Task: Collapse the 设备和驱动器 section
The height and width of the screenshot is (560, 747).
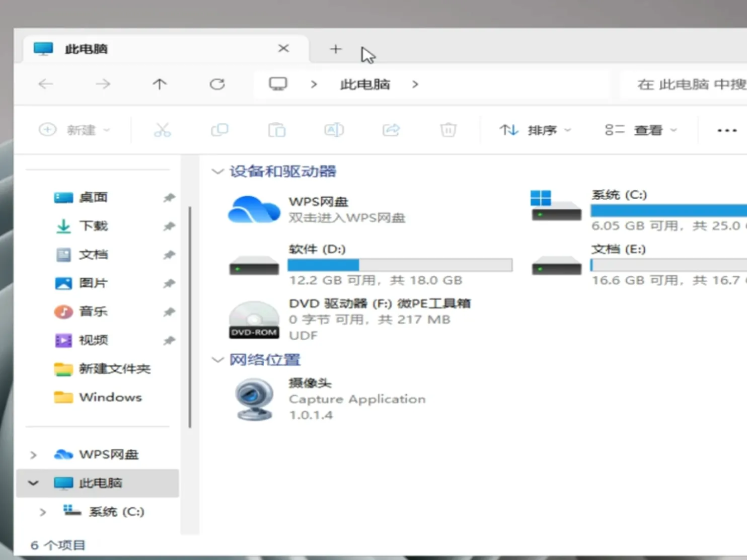Action: (x=217, y=171)
